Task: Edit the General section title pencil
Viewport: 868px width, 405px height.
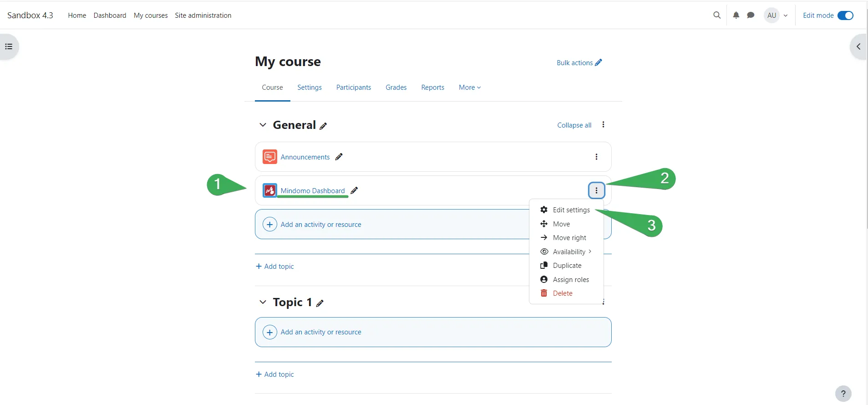Action: [x=323, y=126]
